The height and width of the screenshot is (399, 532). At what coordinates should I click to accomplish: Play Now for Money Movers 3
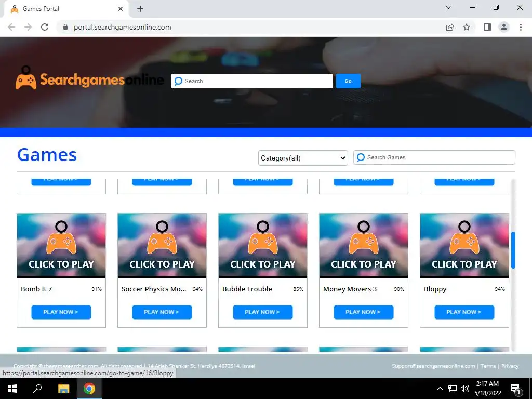pos(364,312)
